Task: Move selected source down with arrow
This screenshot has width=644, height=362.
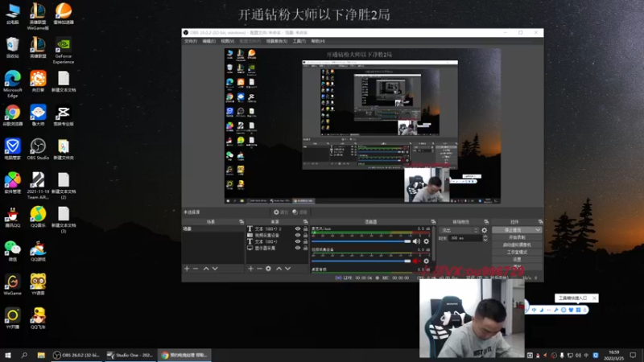Action: [288, 269]
